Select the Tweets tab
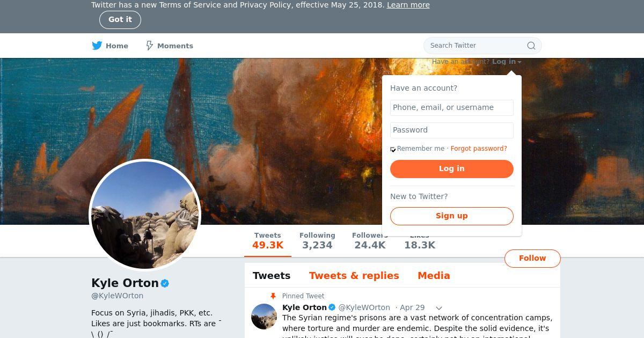The height and width of the screenshot is (338, 644). tap(272, 276)
